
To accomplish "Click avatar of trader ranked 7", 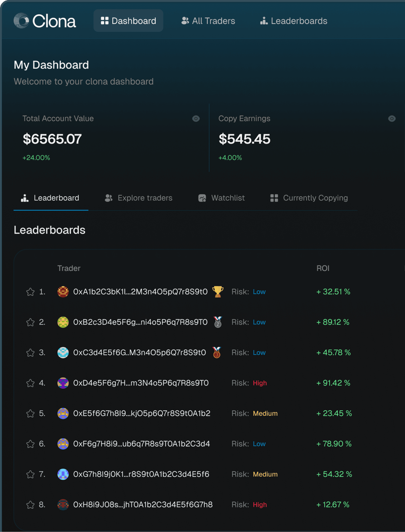I will 63,474.
